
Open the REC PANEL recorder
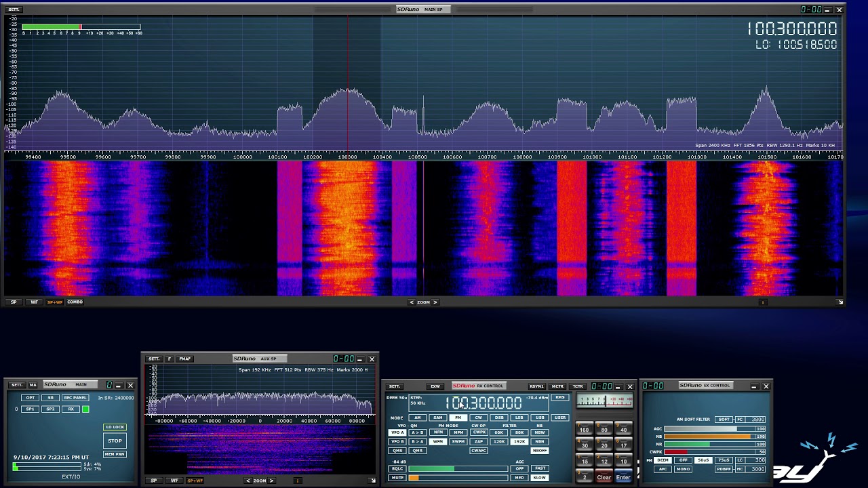(75, 398)
